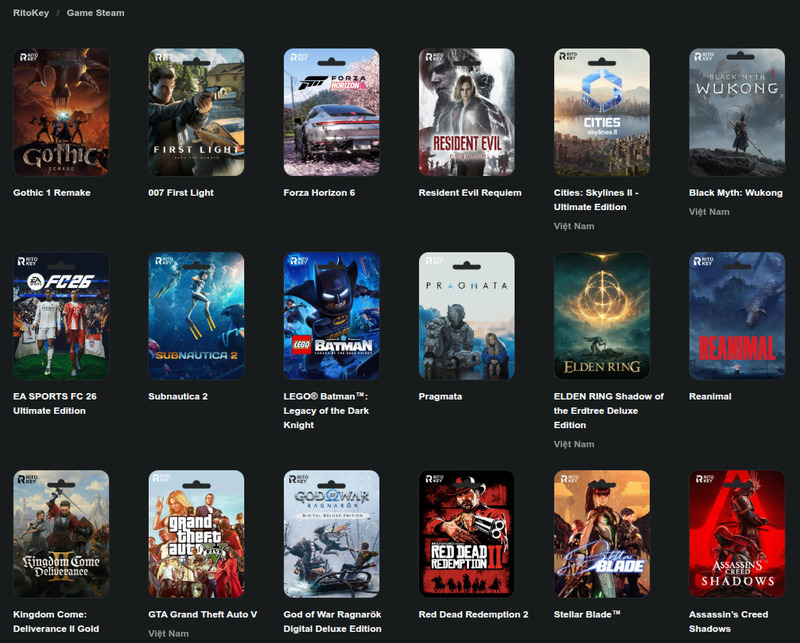Open the EA SPORTS FC 26 cover image
The width and height of the screenshot is (800, 643).
[x=61, y=315]
